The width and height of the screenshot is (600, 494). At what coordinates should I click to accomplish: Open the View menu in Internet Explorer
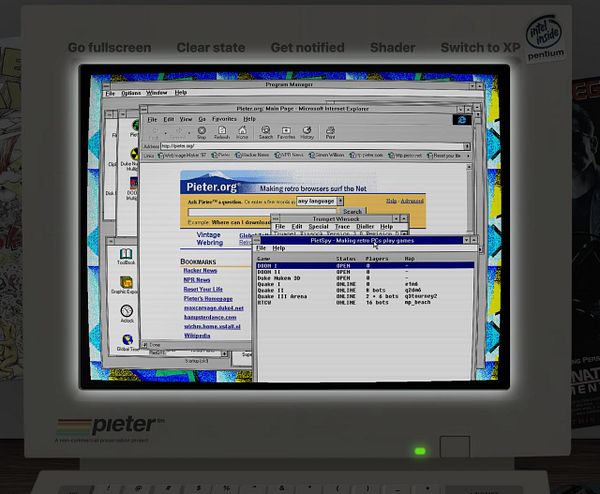coord(186,119)
